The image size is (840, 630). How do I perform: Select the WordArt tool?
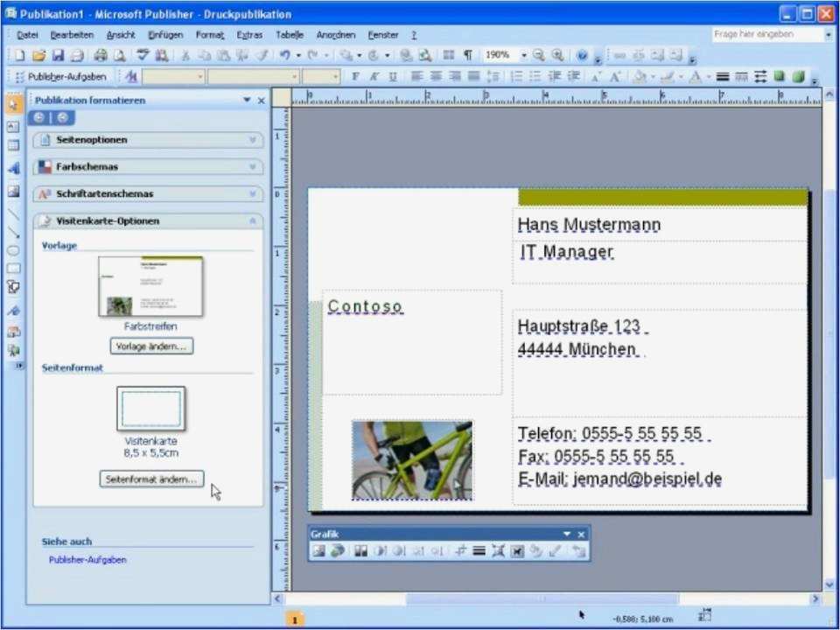13,169
